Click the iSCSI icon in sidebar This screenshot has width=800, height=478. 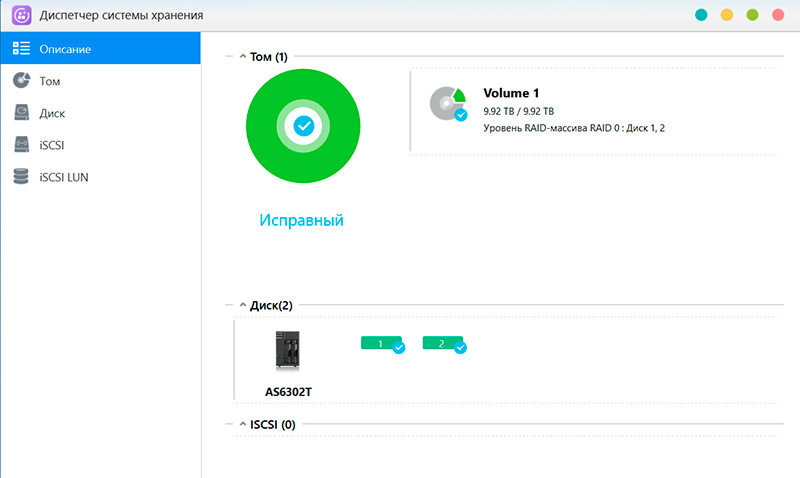(x=21, y=145)
